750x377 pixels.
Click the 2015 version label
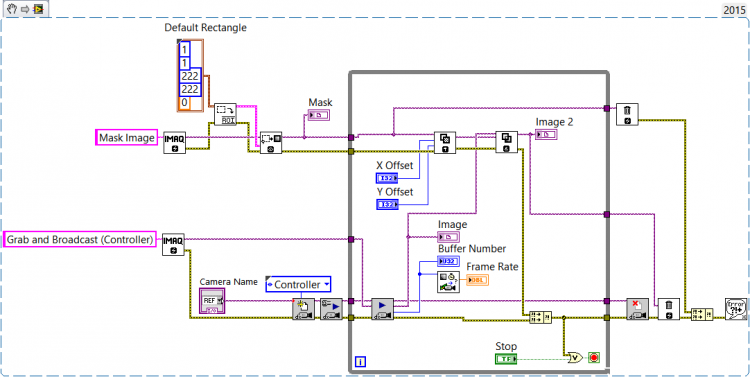tap(734, 10)
